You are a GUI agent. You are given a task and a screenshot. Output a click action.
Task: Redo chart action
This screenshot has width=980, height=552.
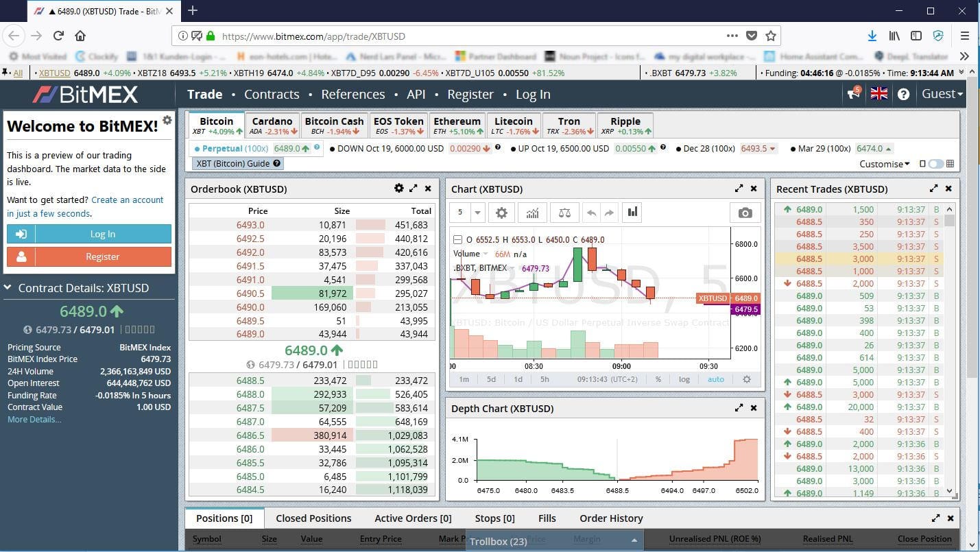(608, 213)
